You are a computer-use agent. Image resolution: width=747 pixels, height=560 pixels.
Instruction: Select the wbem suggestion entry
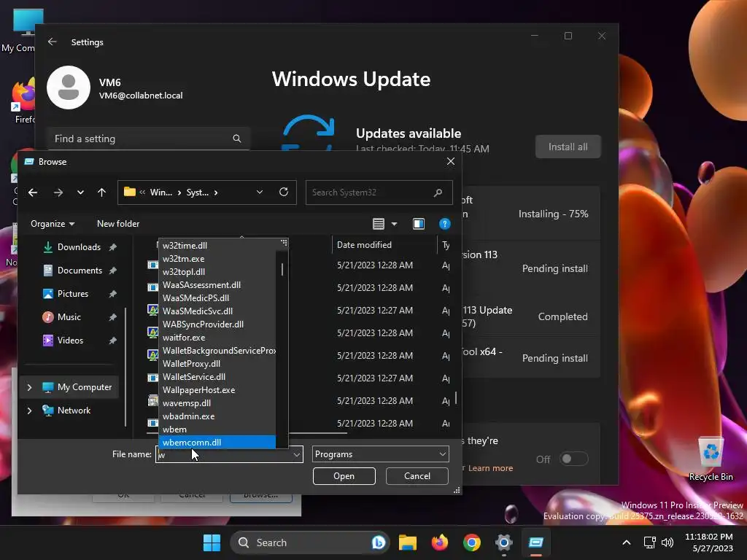click(x=175, y=429)
